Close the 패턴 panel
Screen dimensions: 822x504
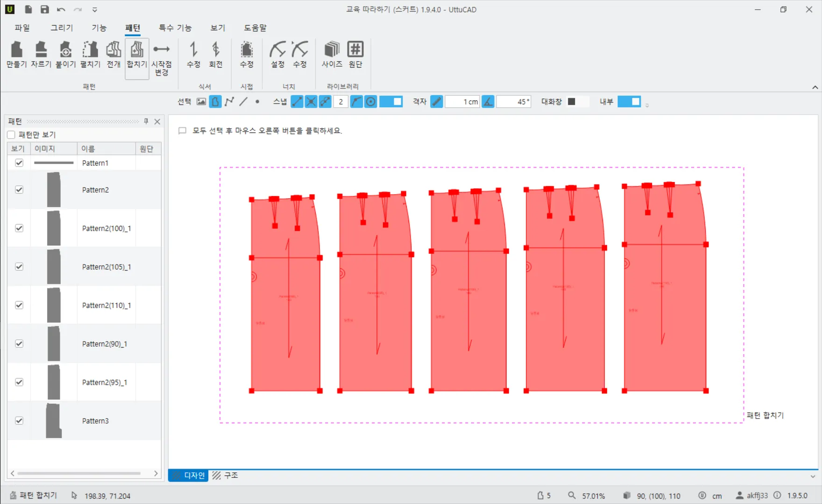157,121
